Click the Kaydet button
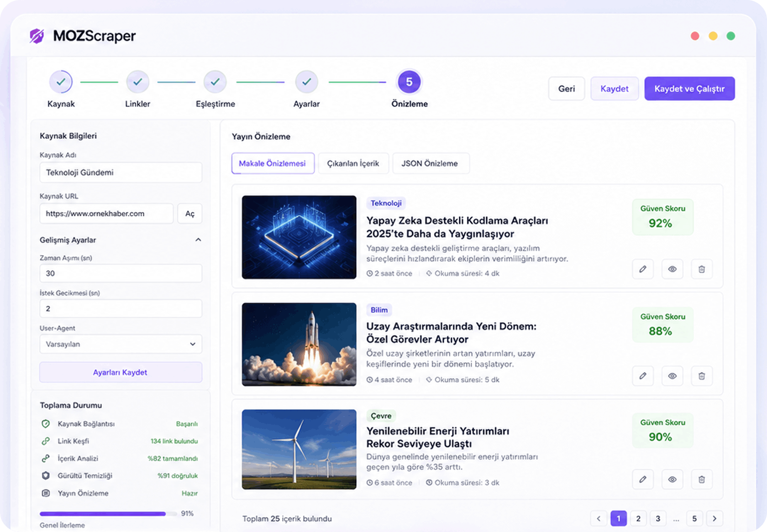This screenshot has width=767, height=532. click(x=615, y=89)
